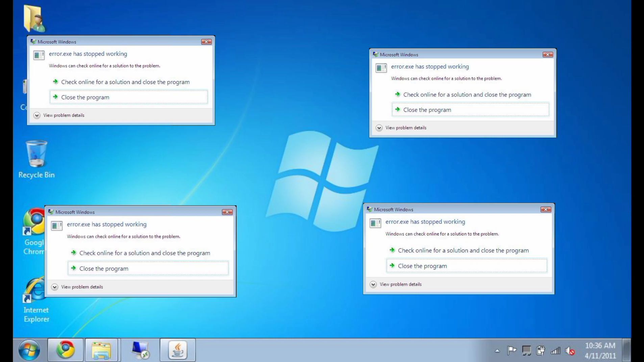Click "error.exe has stopped working" in upper-left dialog
Image resolution: width=644 pixels, height=362 pixels.
tap(88, 54)
